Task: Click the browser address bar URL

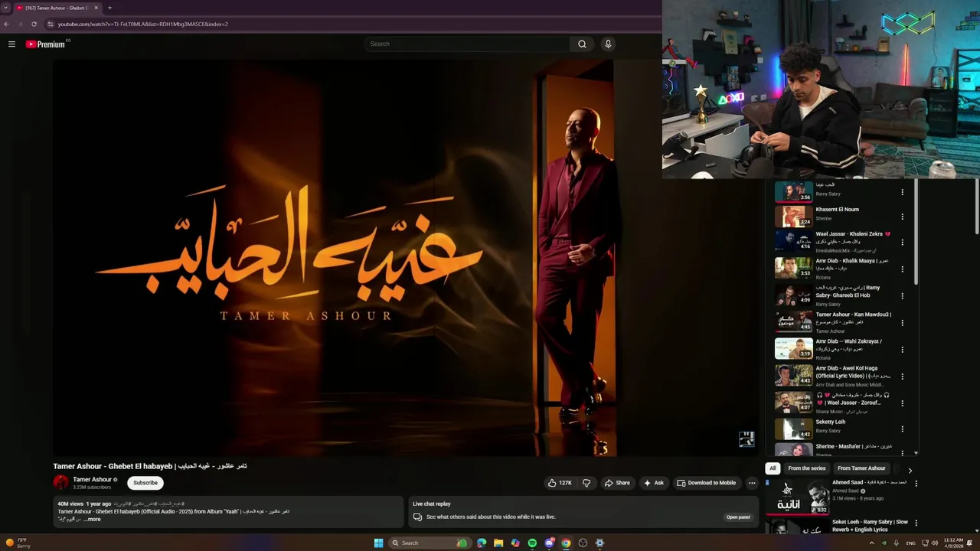Action: [x=142, y=24]
